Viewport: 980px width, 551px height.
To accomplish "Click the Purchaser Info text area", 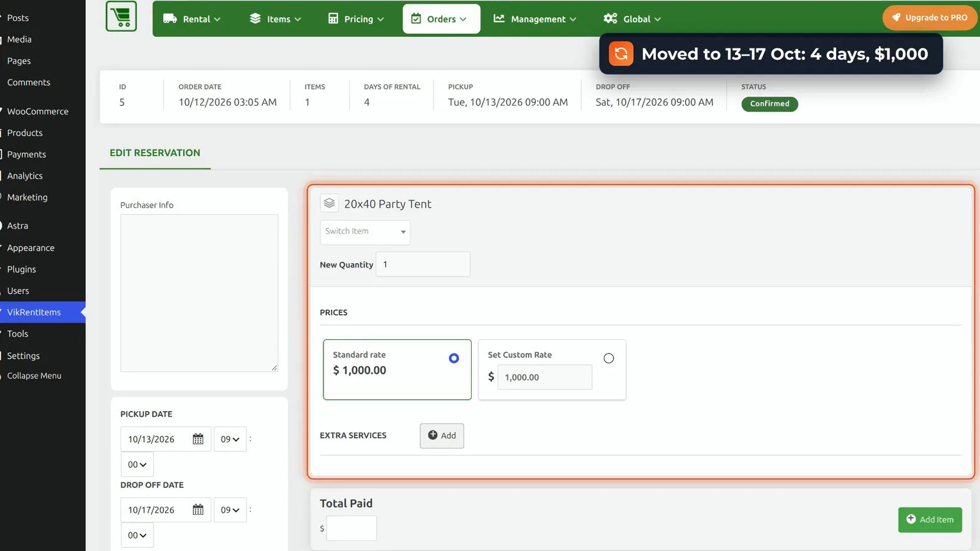I will coord(199,293).
